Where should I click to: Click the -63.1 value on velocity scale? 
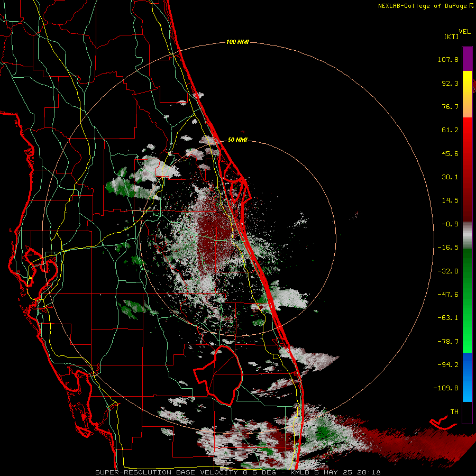pos(448,318)
